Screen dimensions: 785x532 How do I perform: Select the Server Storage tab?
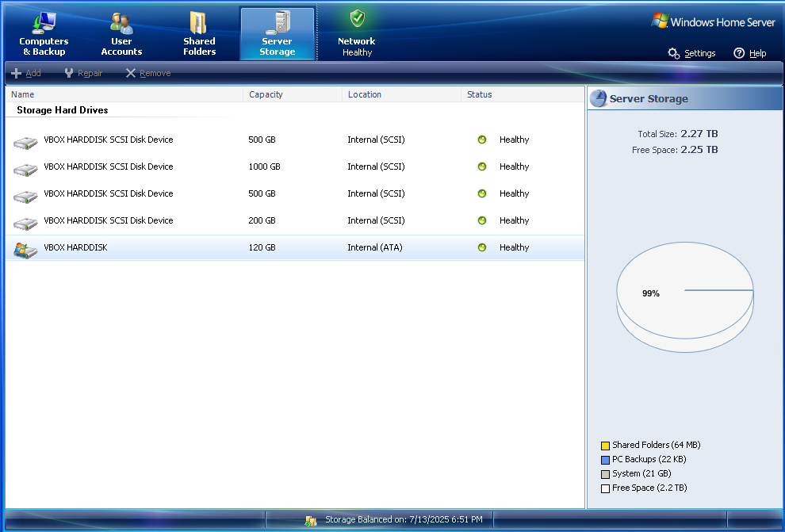pos(278,34)
